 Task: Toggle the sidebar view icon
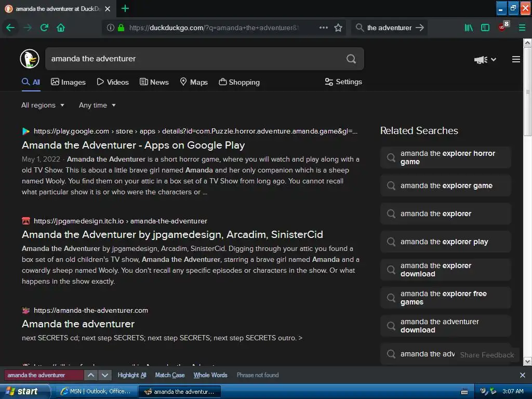[485, 28]
